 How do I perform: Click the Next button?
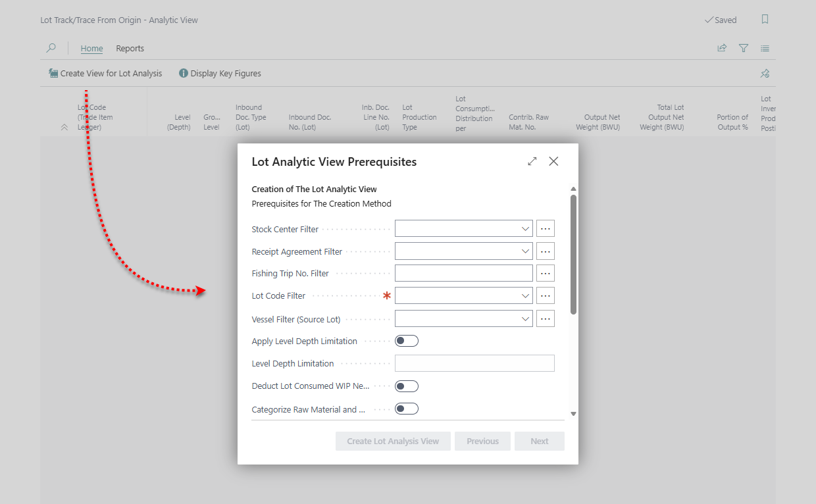(x=540, y=441)
